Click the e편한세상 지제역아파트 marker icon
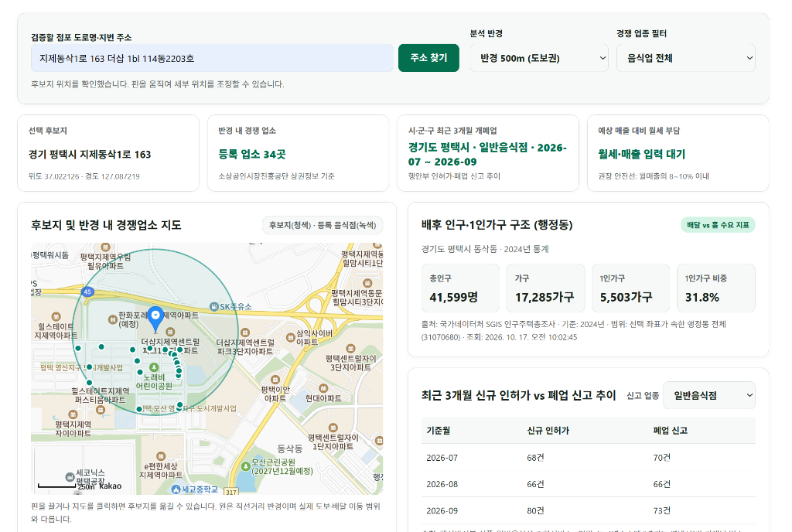 [x=161, y=456]
